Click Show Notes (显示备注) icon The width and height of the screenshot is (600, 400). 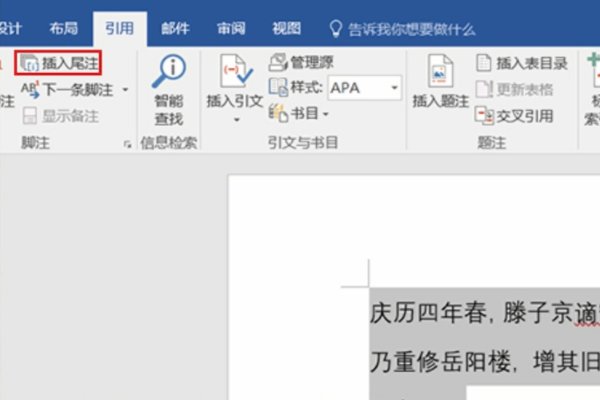29,116
